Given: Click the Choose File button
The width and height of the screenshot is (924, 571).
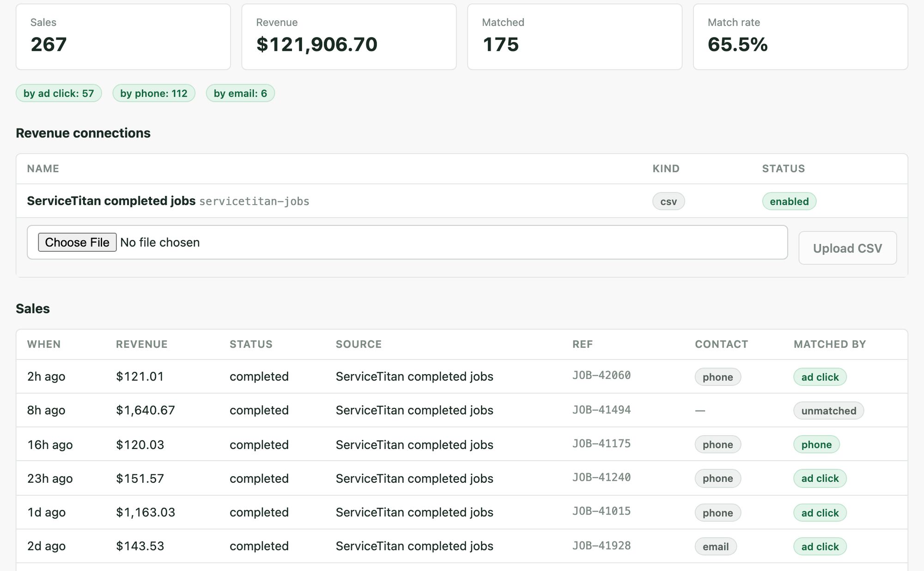Looking at the screenshot, I should [77, 242].
